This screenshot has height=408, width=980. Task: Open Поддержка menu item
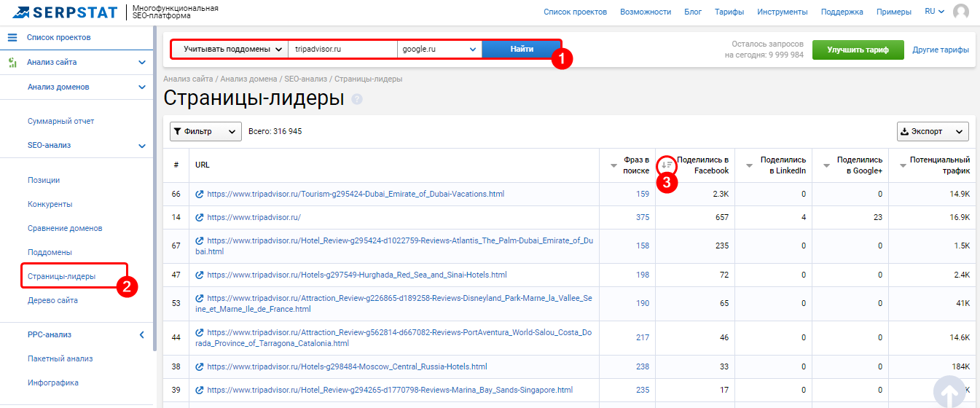pyautogui.click(x=842, y=12)
